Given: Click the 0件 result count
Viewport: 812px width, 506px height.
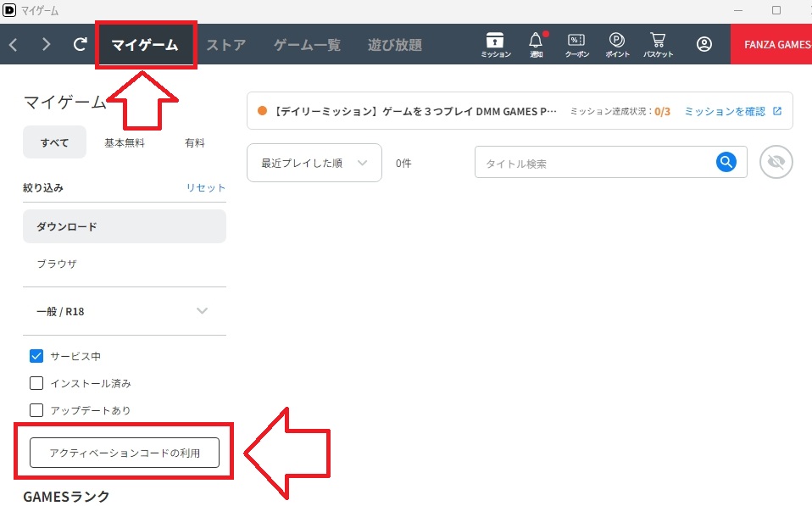Looking at the screenshot, I should tap(403, 163).
